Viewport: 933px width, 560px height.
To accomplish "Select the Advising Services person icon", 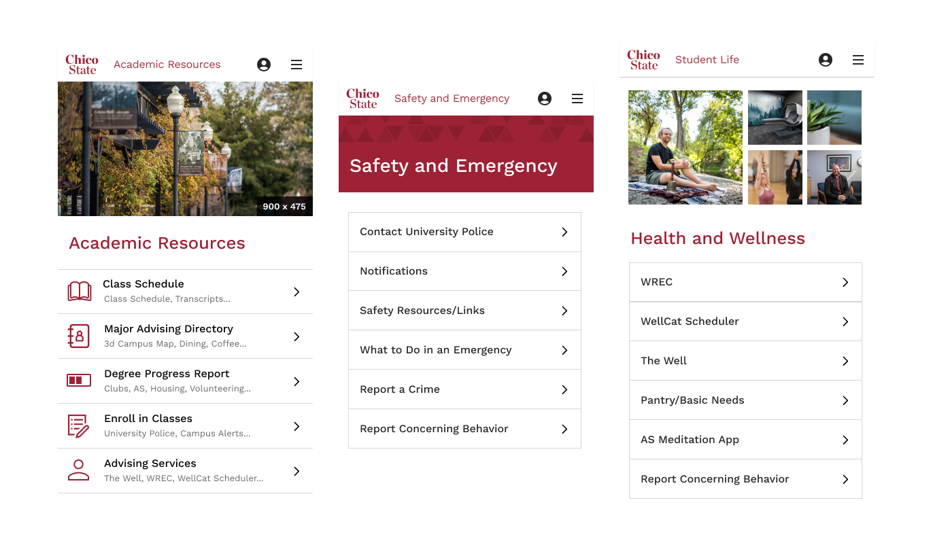I will pyautogui.click(x=78, y=470).
